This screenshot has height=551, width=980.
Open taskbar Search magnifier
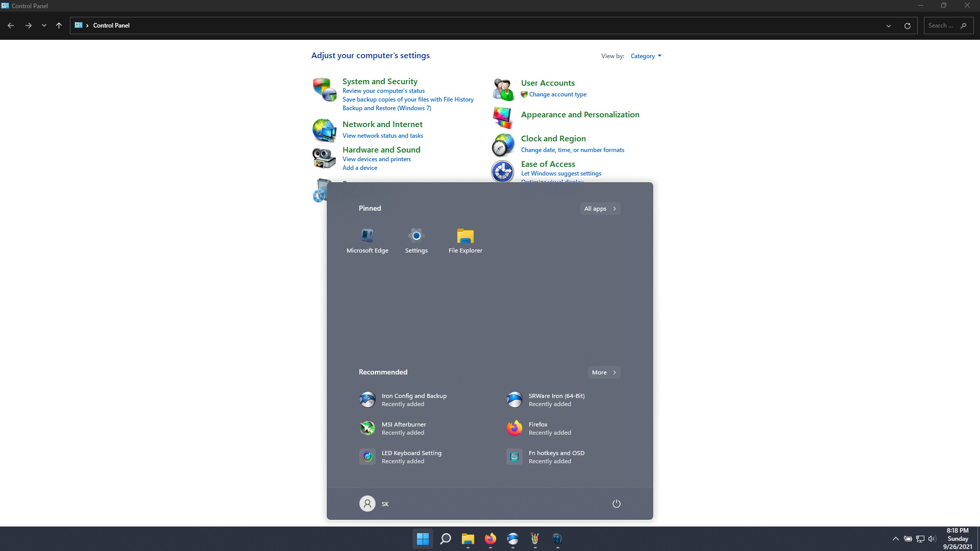point(446,539)
